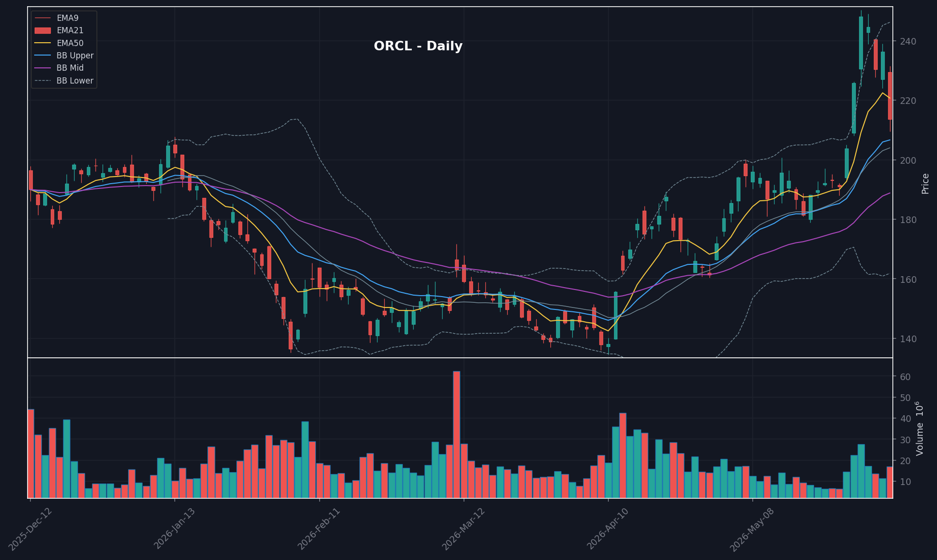Click the 2026-Apr-10 date label
Viewport: 937px width, 560px height.
(x=608, y=529)
